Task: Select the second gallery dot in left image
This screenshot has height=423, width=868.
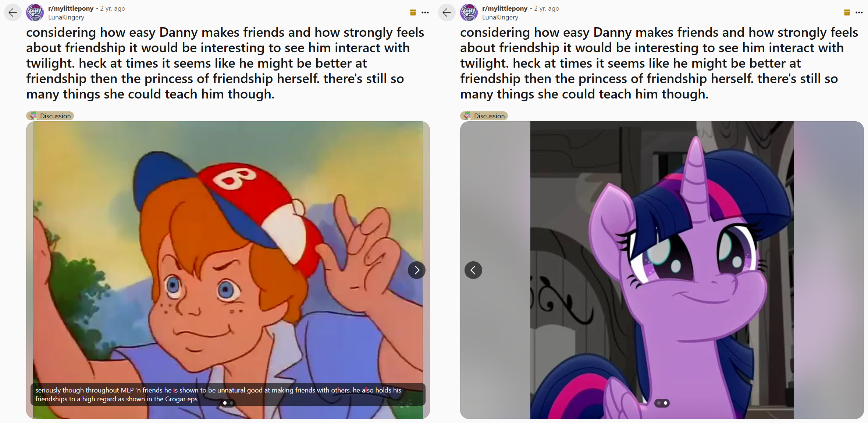Action: (x=231, y=403)
